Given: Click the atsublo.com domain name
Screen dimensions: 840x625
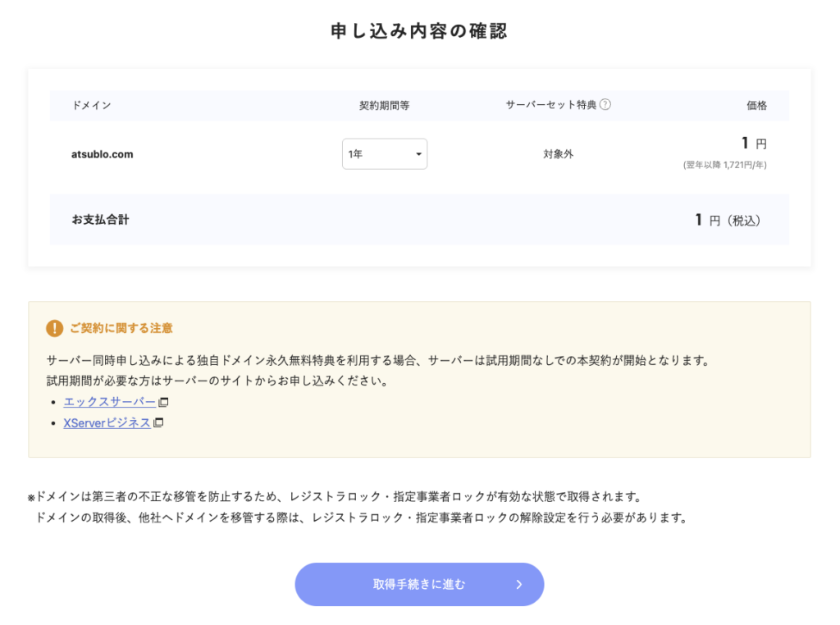Looking at the screenshot, I should (103, 154).
